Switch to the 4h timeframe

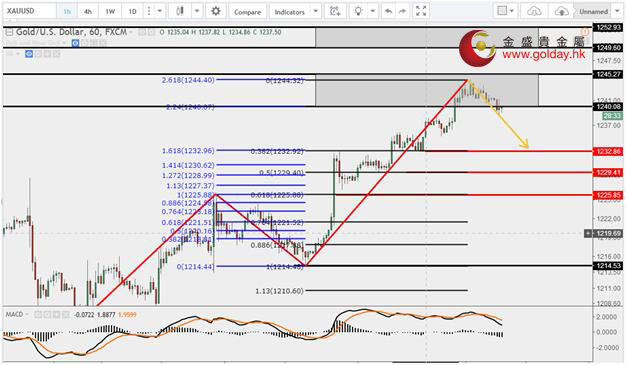tap(88, 12)
